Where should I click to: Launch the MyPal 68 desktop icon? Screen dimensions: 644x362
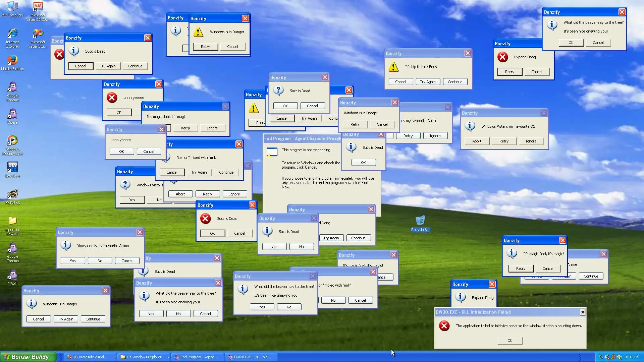tap(12, 194)
